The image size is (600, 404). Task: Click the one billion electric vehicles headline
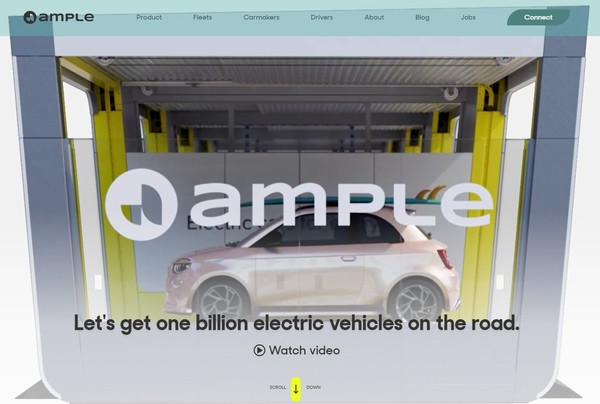pos(297,323)
